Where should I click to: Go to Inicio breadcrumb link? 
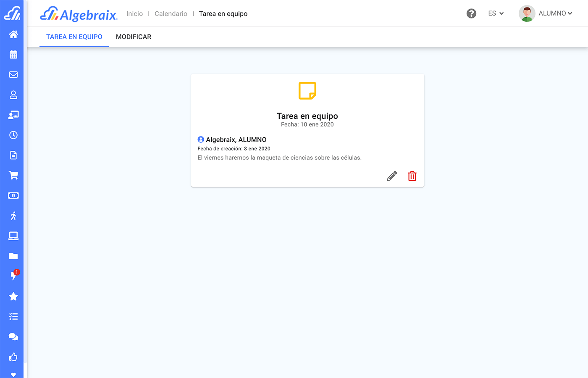point(134,14)
